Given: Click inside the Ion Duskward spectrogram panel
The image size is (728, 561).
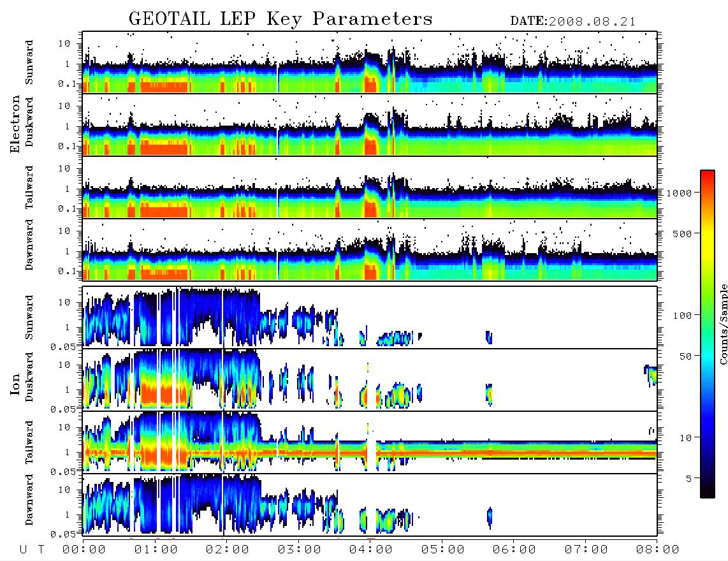Looking at the screenshot, I should 370,380.
